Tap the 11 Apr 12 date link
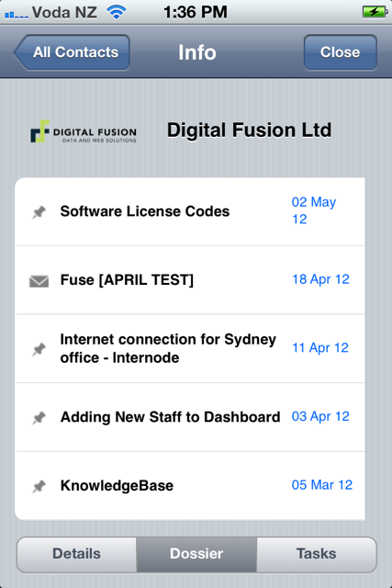 pyautogui.click(x=320, y=348)
